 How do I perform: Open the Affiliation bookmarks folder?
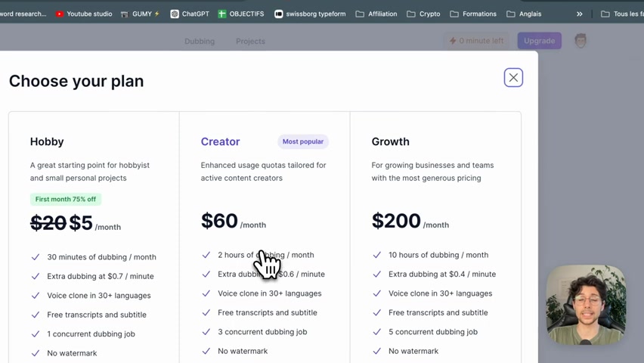point(376,14)
